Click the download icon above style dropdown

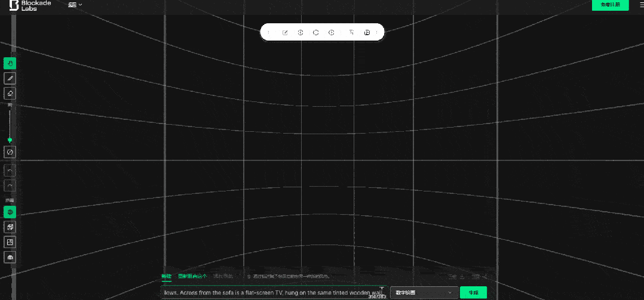(x=462, y=277)
